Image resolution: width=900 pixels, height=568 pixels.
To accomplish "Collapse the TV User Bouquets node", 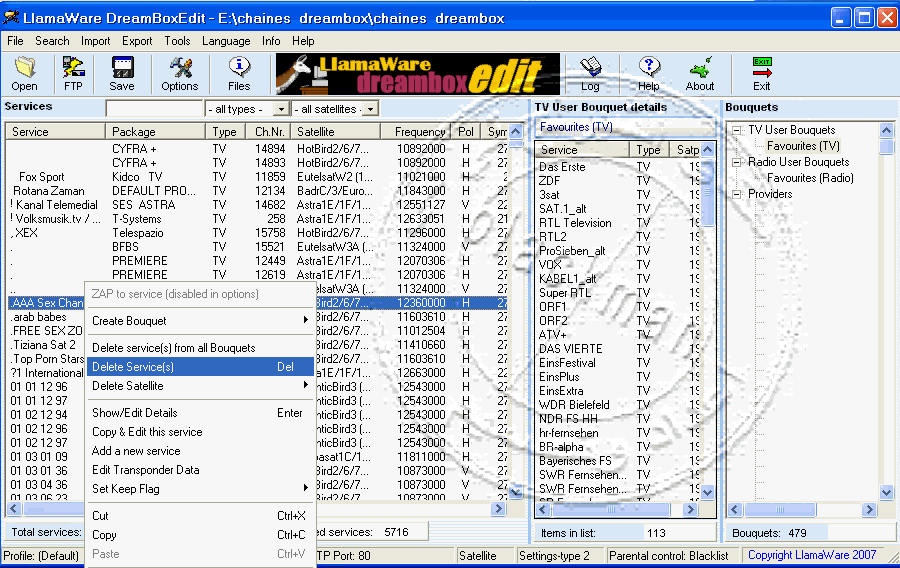I will 736,130.
